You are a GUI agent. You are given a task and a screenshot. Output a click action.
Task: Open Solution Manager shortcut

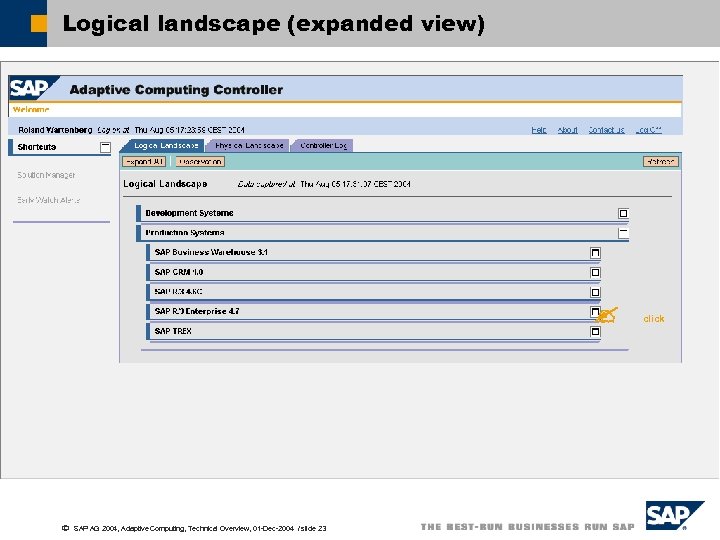(x=46, y=175)
